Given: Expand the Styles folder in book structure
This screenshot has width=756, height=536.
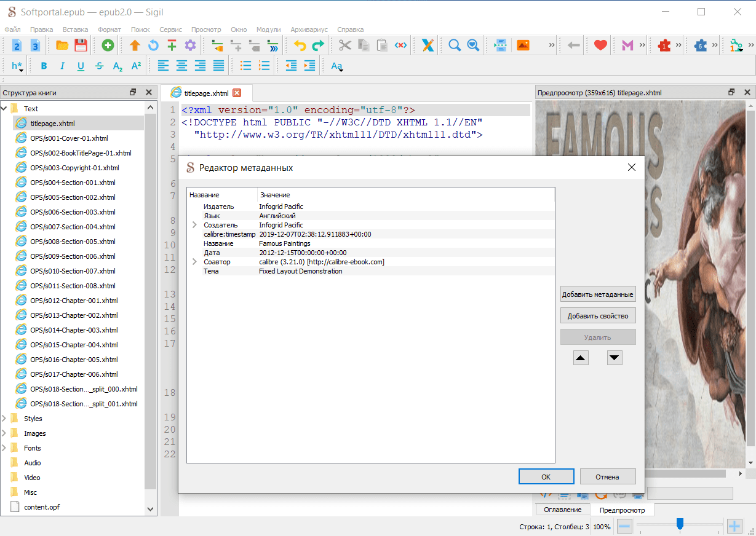Looking at the screenshot, I should coord(4,419).
